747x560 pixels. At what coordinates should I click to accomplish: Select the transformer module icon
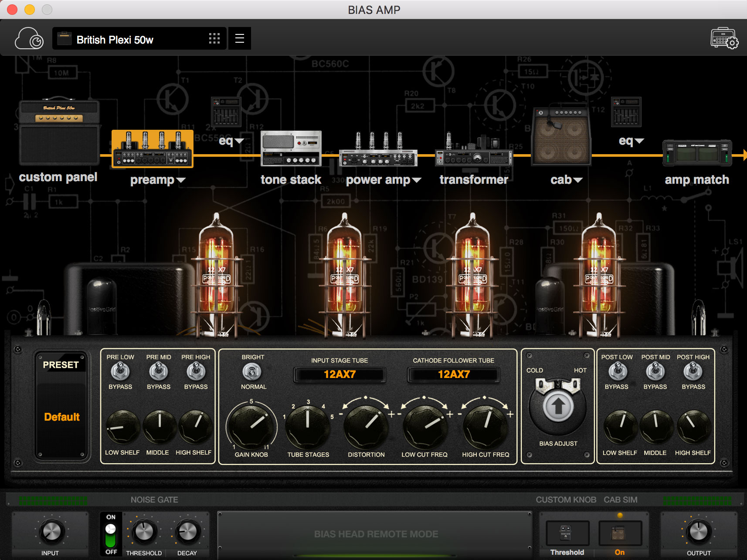point(474,150)
